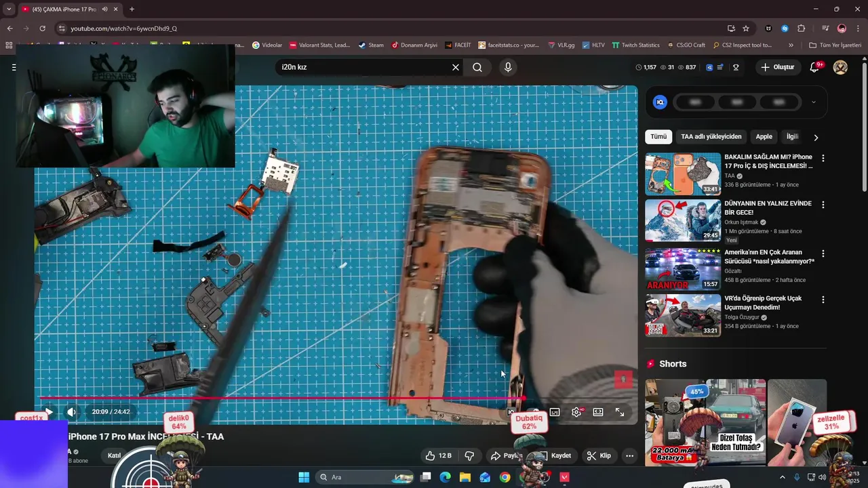The height and width of the screenshot is (488, 868).
Task: Show more filter chips with right arrow
Action: point(816,137)
